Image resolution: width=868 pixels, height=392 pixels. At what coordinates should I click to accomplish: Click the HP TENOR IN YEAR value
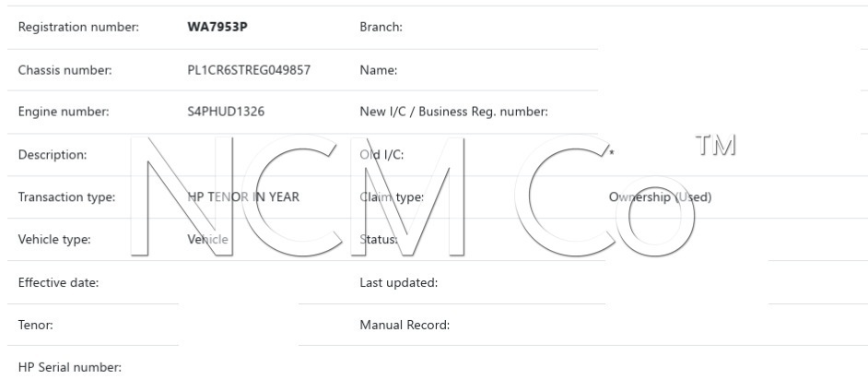[242, 197]
